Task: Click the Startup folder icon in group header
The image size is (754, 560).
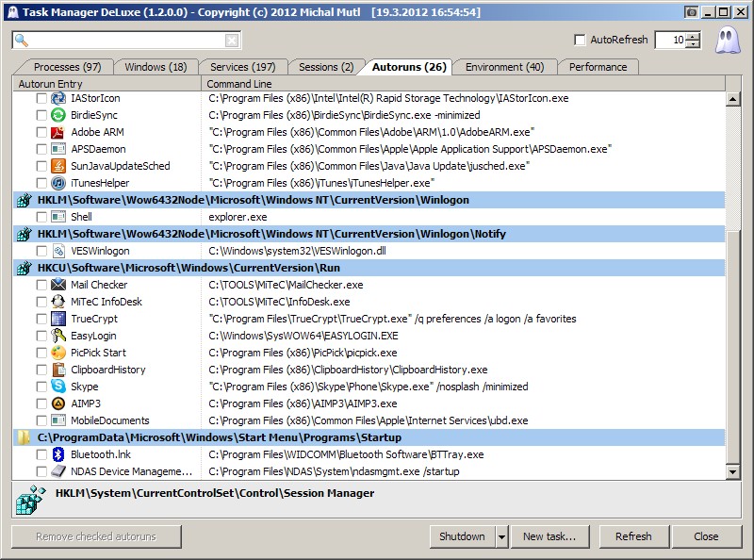Action: coord(23,437)
